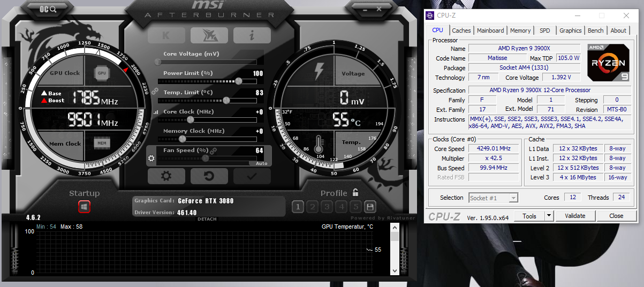Screen dimensions: 644x287
Task: Open the Graphics tab in CPU-Z
Action: coord(571,31)
